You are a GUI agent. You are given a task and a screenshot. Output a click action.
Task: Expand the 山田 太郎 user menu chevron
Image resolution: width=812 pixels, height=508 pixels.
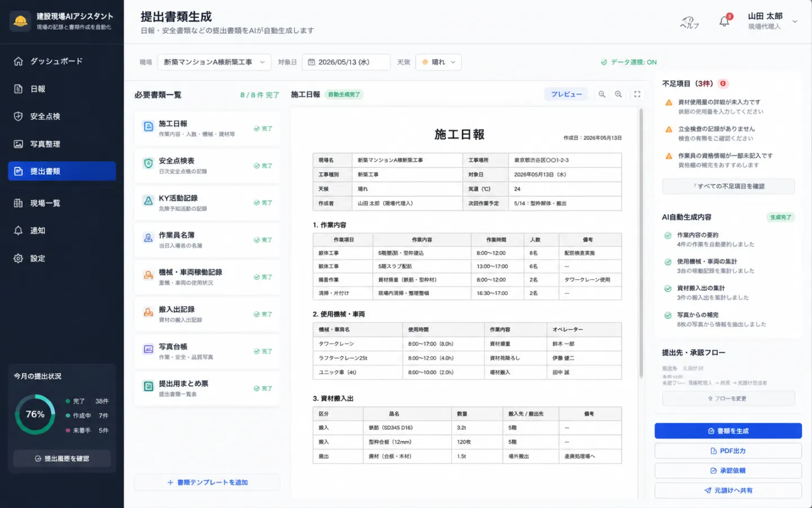(x=795, y=21)
